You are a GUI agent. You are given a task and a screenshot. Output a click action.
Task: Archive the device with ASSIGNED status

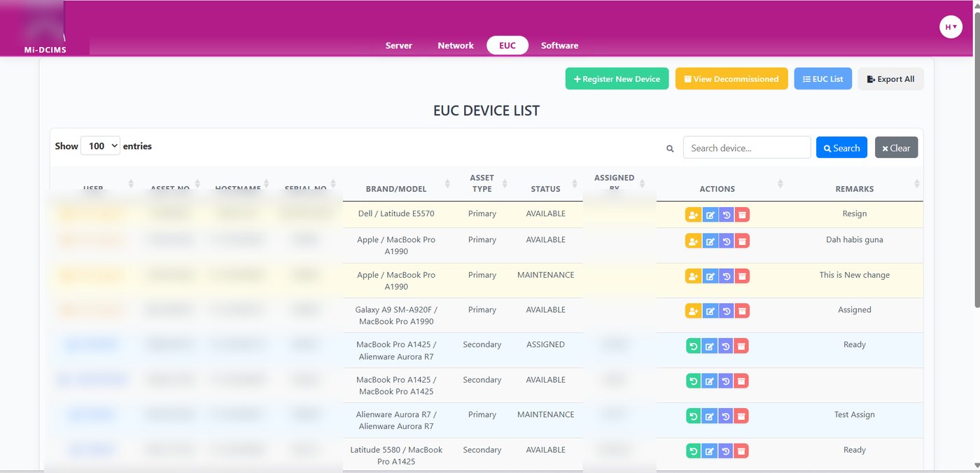click(x=743, y=346)
